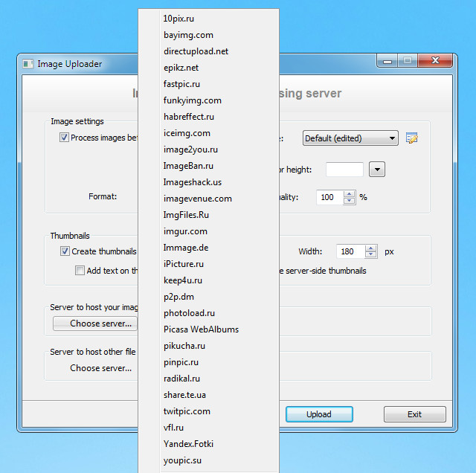Increase quality with the up spinner arrow
Viewport: 476px width, 473px height.
click(x=350, y=194)
